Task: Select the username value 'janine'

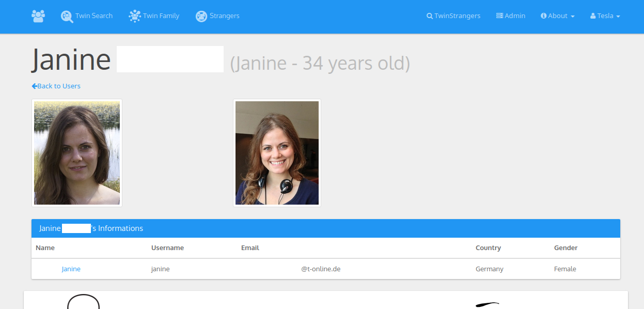Action: tap(161, 269)
